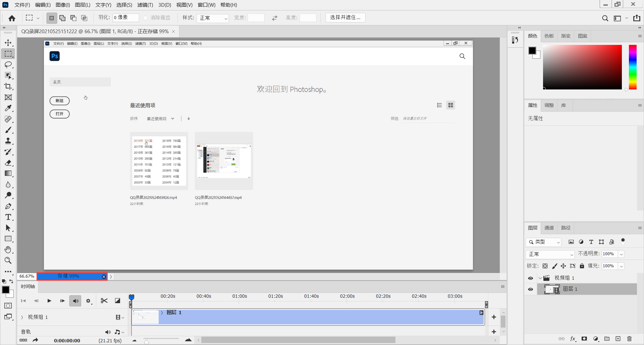Select the Brush tool

click(x=8, y=130)
